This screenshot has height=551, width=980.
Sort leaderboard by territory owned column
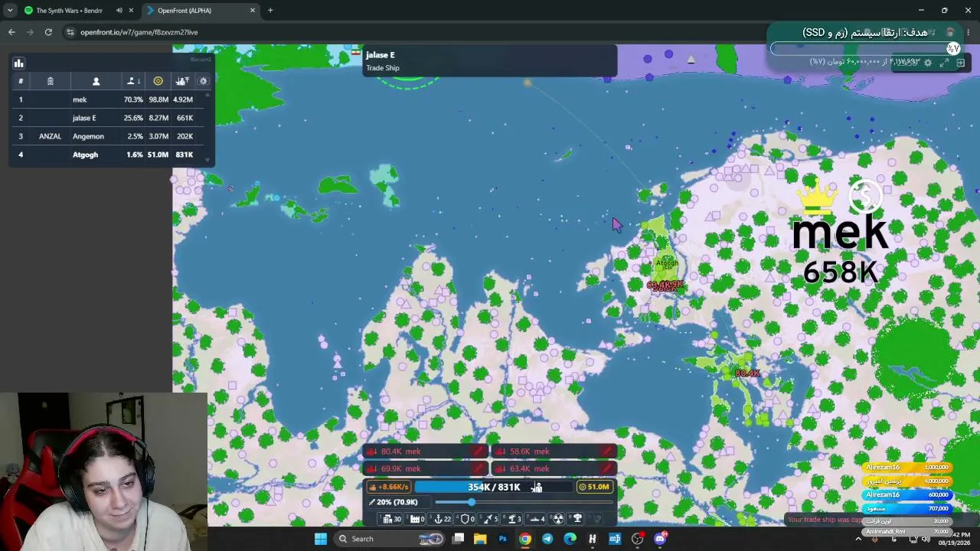tap(133, 81)
